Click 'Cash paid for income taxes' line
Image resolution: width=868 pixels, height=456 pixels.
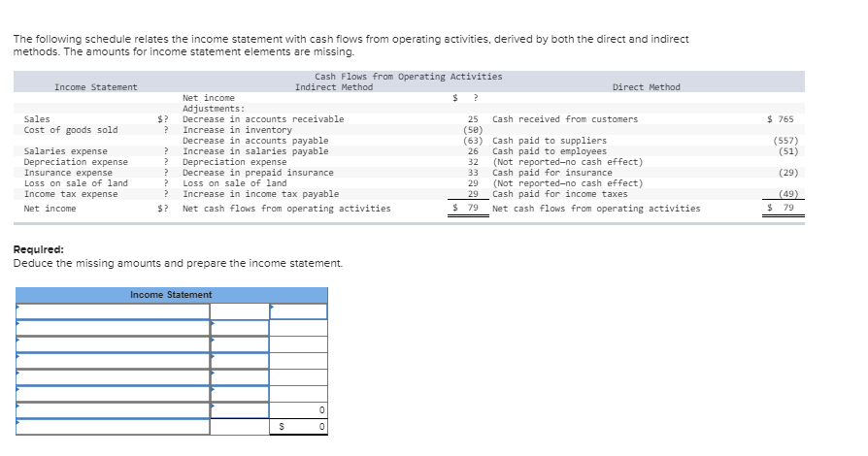click(x=560, y=194)
